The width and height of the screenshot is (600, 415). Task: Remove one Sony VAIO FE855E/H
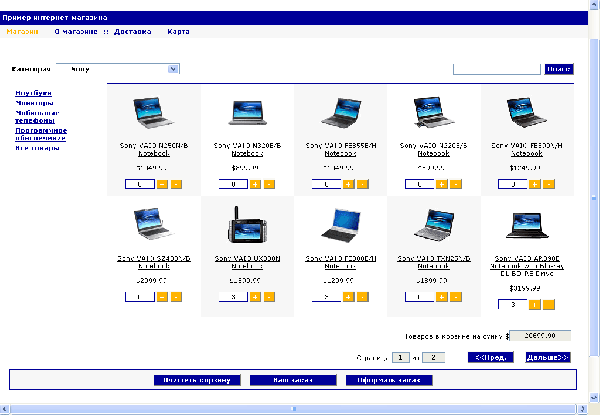click(363, 184)
